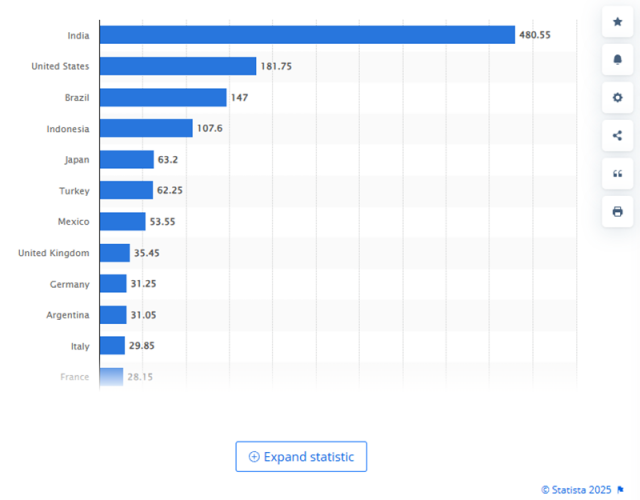Select the Brazil bar showing 147
640x500 pixels.
[x=162, y=97]
